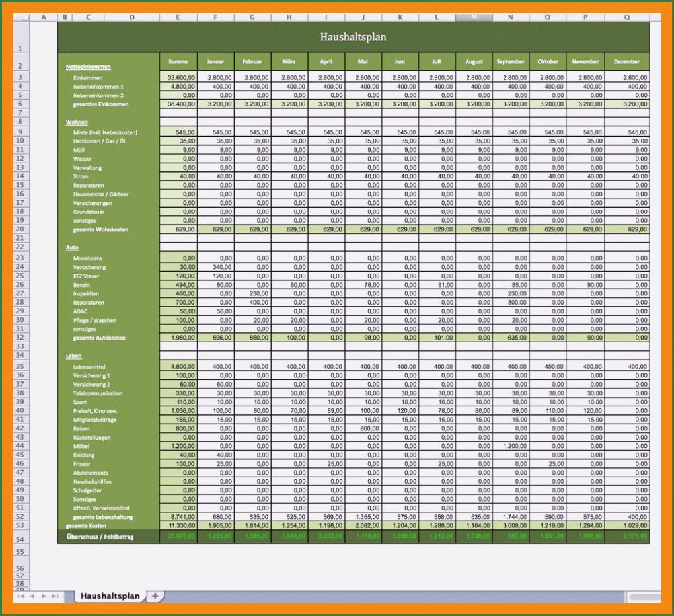This screenshot has height=616, width=674.
Task: Click previous sheet navigation arrow
Action: coord(32,596)
